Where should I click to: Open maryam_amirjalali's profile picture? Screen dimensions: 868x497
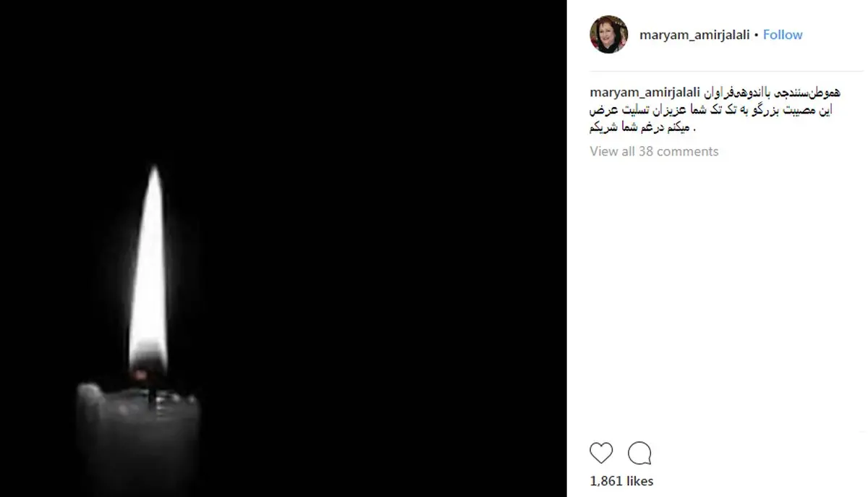[609, 35]
